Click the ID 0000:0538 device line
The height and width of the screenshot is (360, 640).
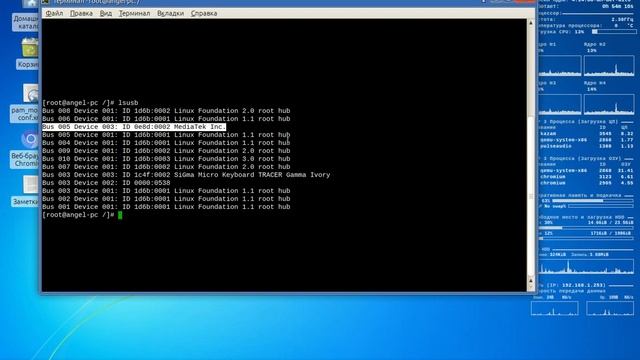[x=106, y=183]
